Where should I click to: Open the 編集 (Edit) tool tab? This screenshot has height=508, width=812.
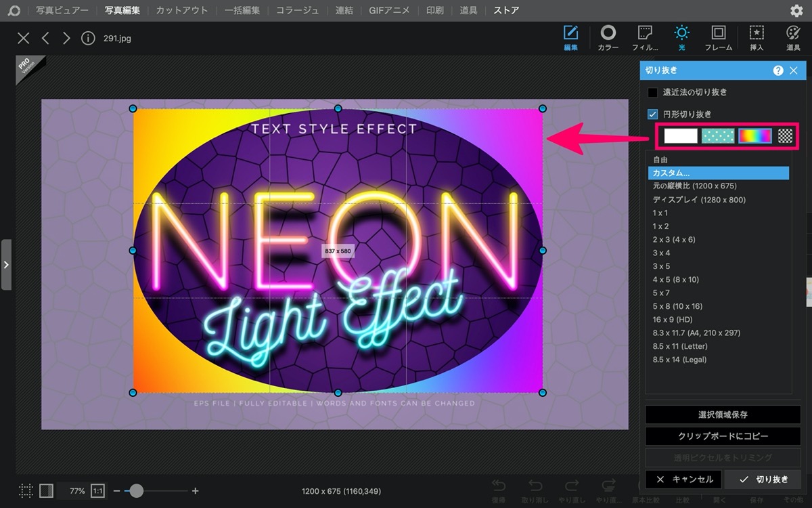click(x=570, y=38)
